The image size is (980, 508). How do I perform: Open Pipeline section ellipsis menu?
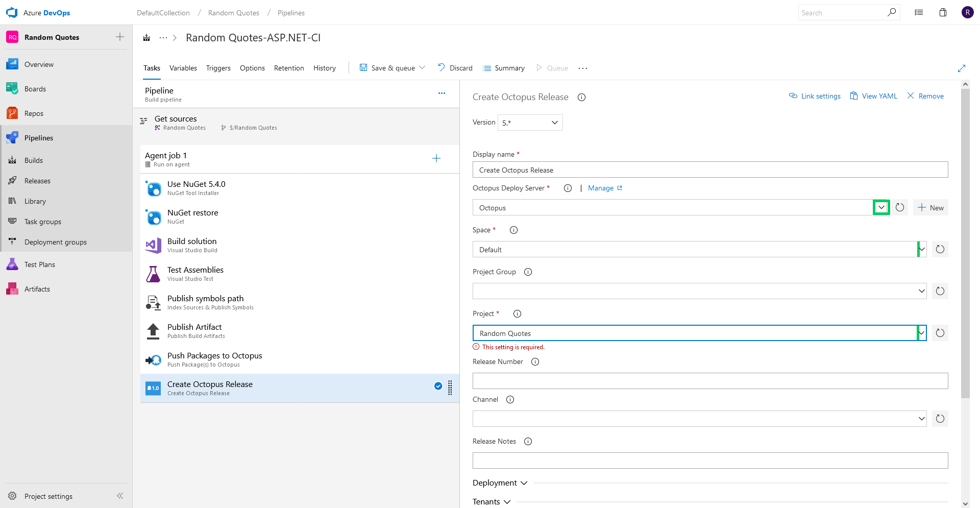tap(442, 93)
